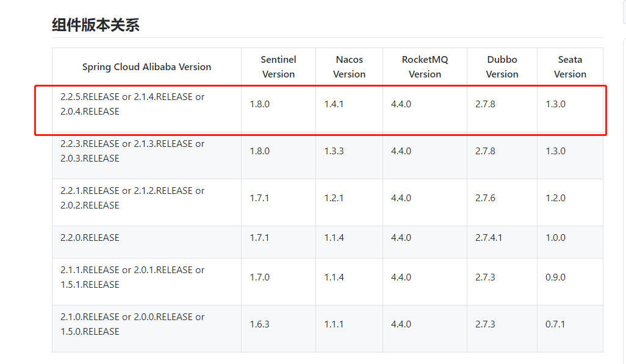Select the Spring Cloud Alibaba Version column header

pyautogui.click(x=146, y=66)
